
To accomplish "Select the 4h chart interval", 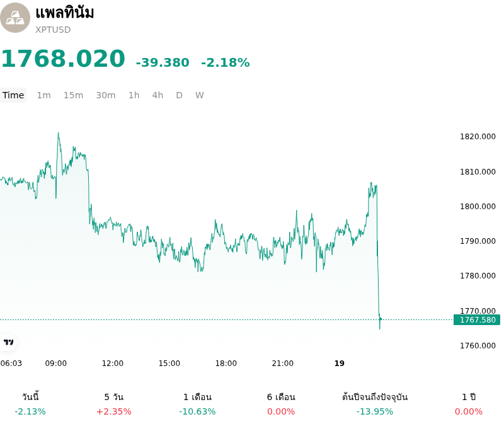I will point(158,95).
